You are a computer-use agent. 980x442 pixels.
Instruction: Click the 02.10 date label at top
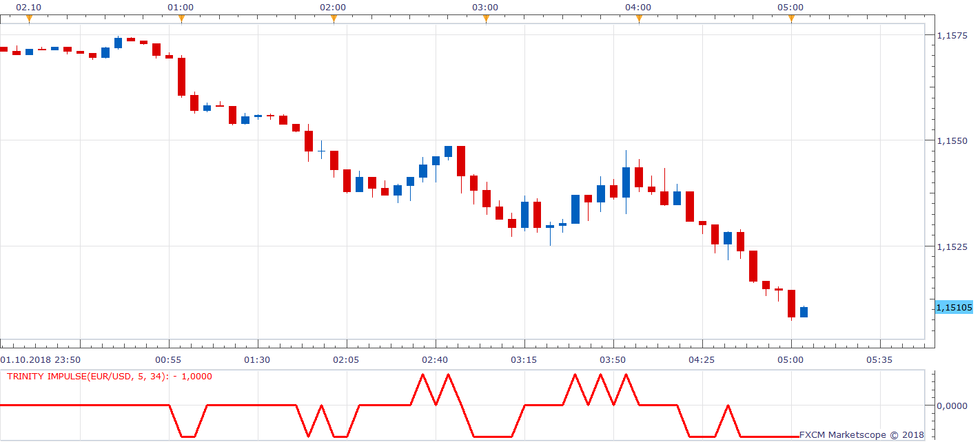coord(29,7)
